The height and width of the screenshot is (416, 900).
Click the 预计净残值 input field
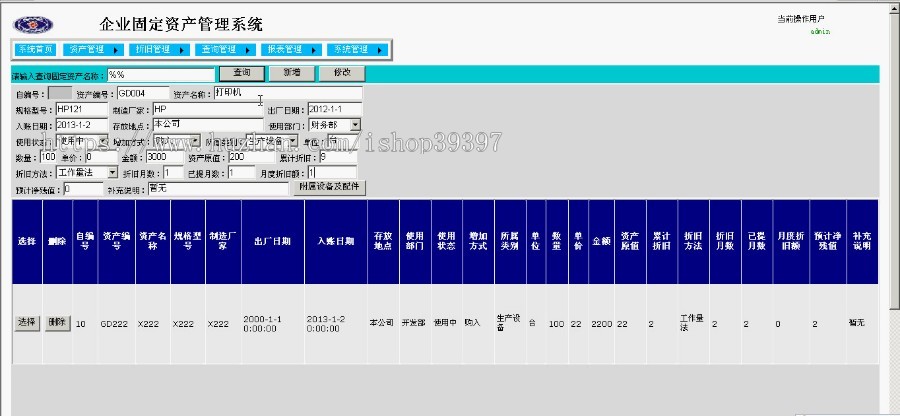[83, 189]
